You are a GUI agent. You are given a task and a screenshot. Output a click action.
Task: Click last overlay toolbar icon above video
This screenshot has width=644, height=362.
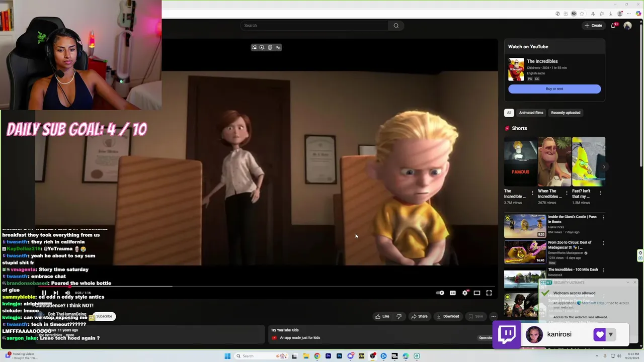[278, 47]
